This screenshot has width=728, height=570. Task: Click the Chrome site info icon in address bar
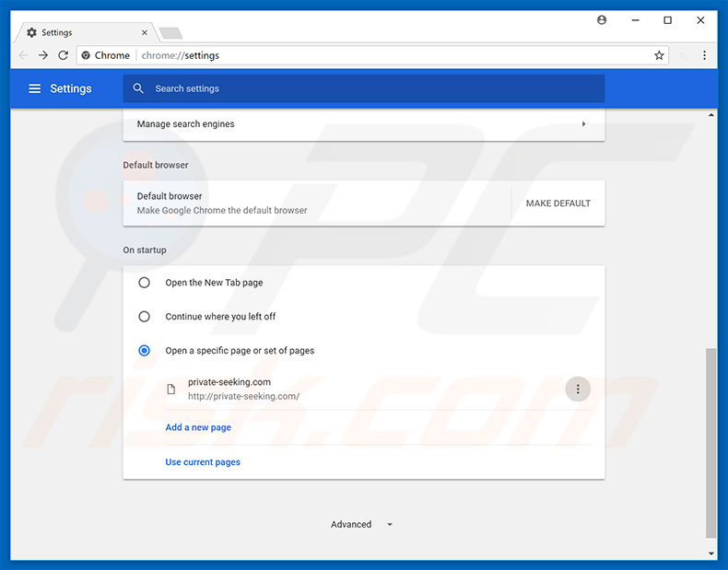(86, 55)
